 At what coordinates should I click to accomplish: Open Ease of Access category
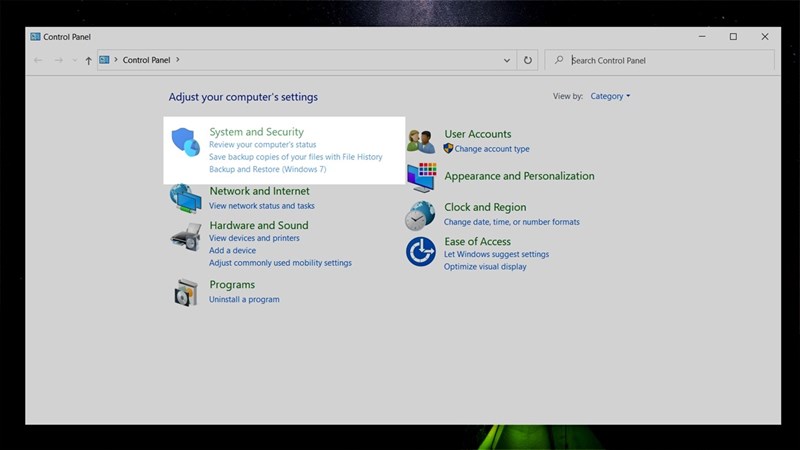pyautogui.click(x=477, y=241)
